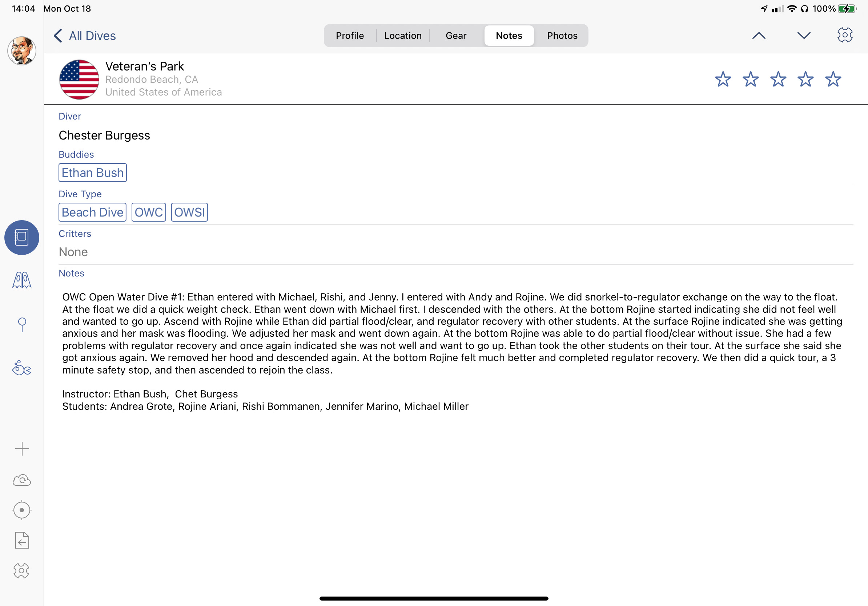Go back to All Dives
Image resolution: width=868 pixels, height=606 pixels.
pos(85,36)
